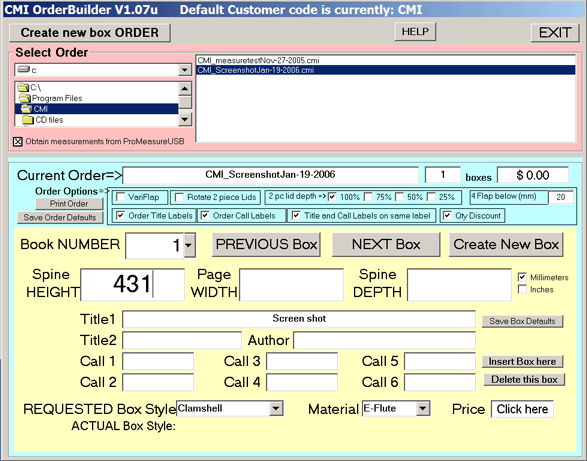Click the C:\ root folder icon
The height and width of the screenshot is (461, 587).
coord(23,88)
